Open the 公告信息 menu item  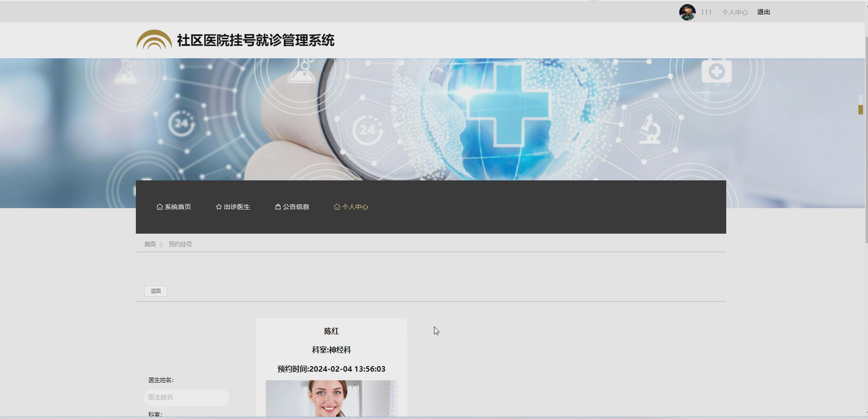click(292, 207)
